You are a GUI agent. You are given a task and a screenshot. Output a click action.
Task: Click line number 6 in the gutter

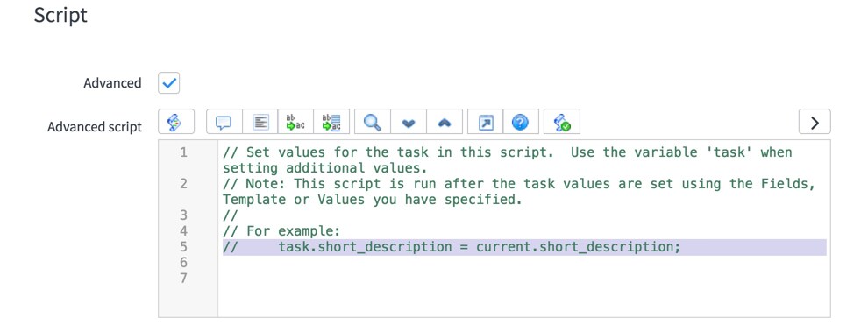click(x=183, y=262)
